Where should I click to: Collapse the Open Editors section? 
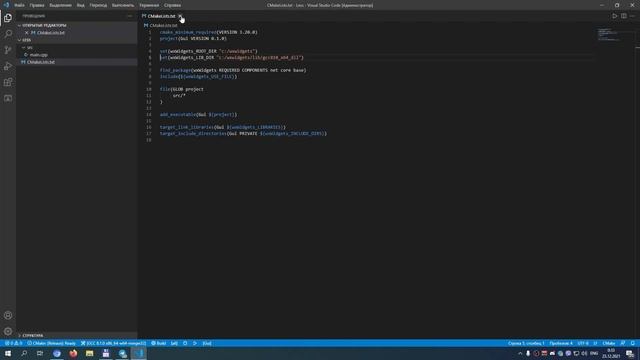44,25
